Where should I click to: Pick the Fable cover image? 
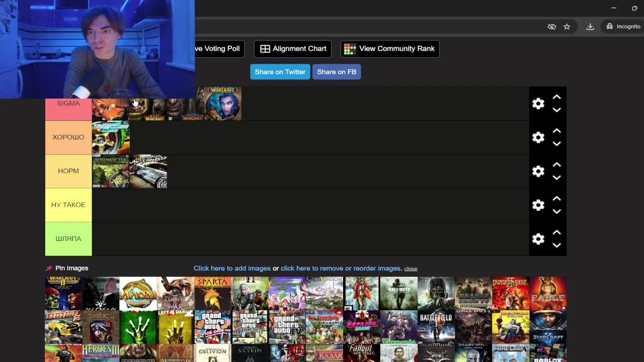pyautogui.click(x=548, y=294)
